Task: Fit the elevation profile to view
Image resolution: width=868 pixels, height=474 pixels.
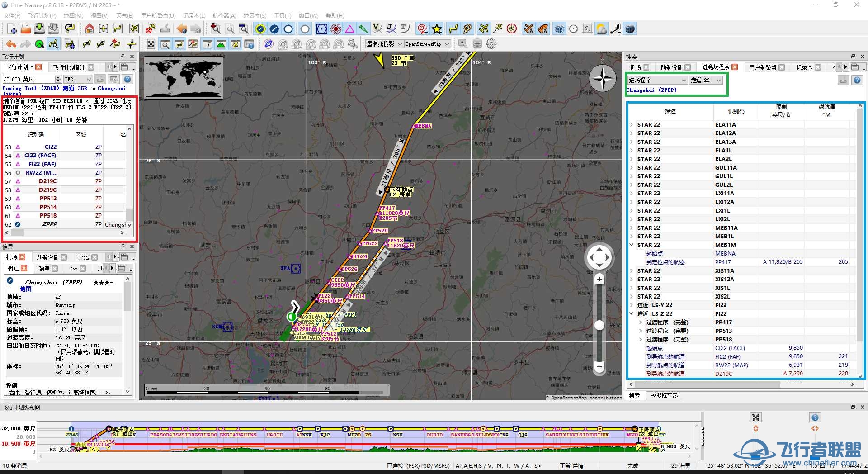Action: [756, 417]
